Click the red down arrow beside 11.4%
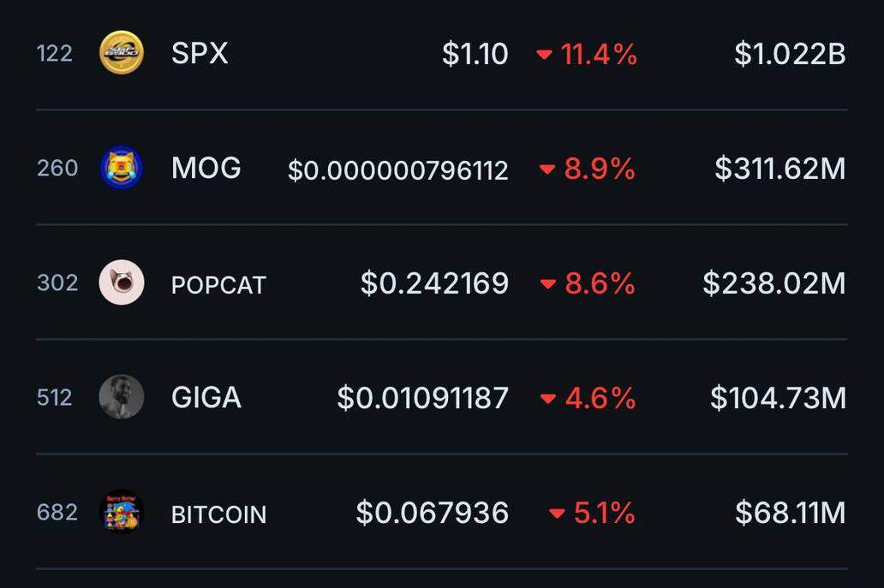 coord(544,55)
